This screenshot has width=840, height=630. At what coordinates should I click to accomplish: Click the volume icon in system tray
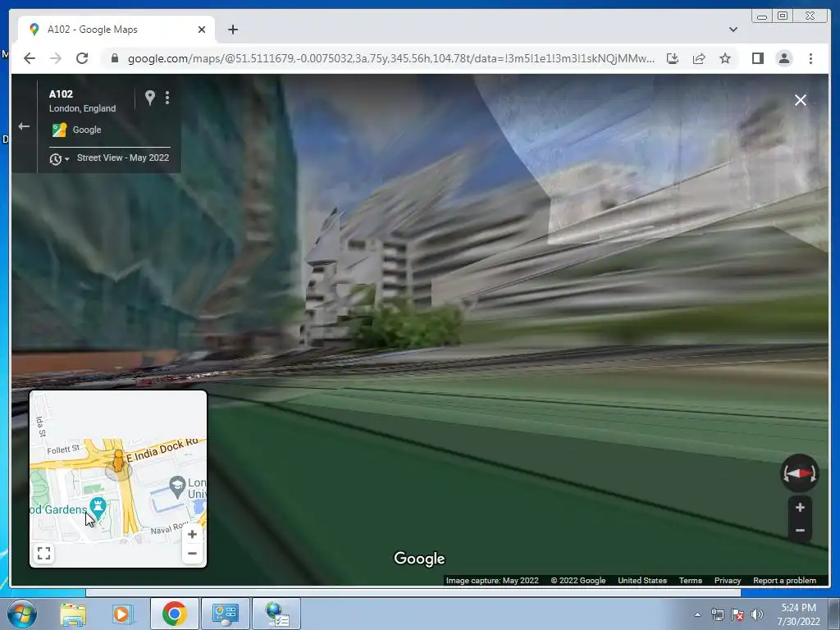757,614
